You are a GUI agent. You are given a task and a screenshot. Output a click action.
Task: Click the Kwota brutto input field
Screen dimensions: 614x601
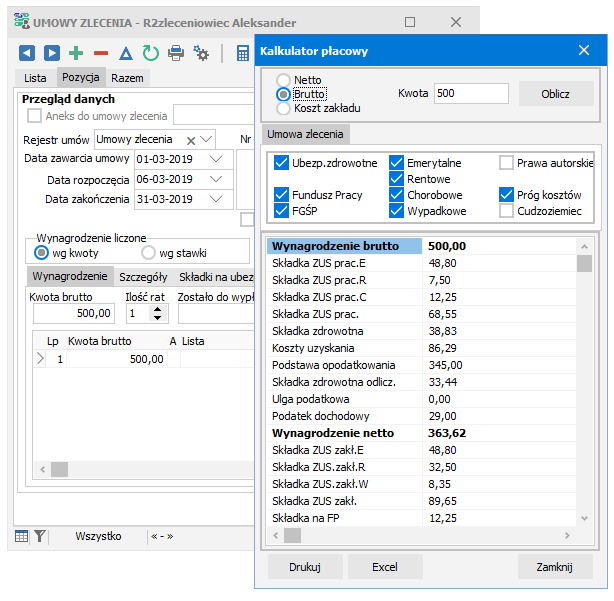74,313
